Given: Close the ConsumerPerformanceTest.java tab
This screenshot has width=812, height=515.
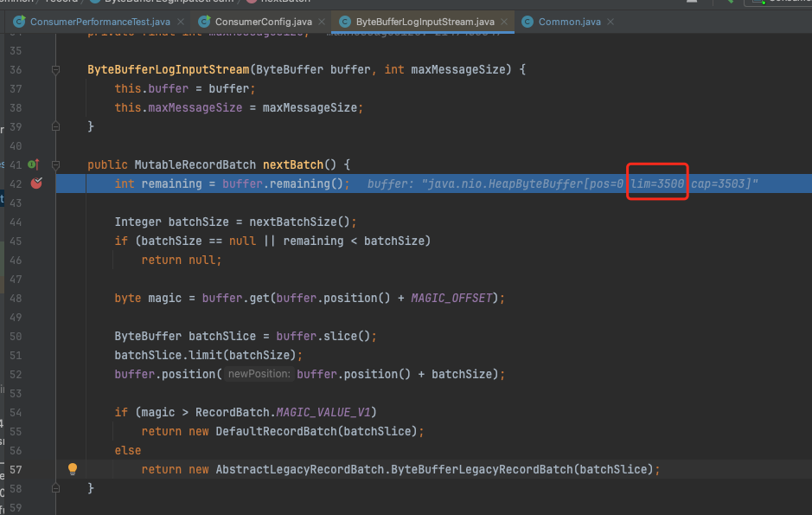Looking at the screenshot, I should [182, 21].
